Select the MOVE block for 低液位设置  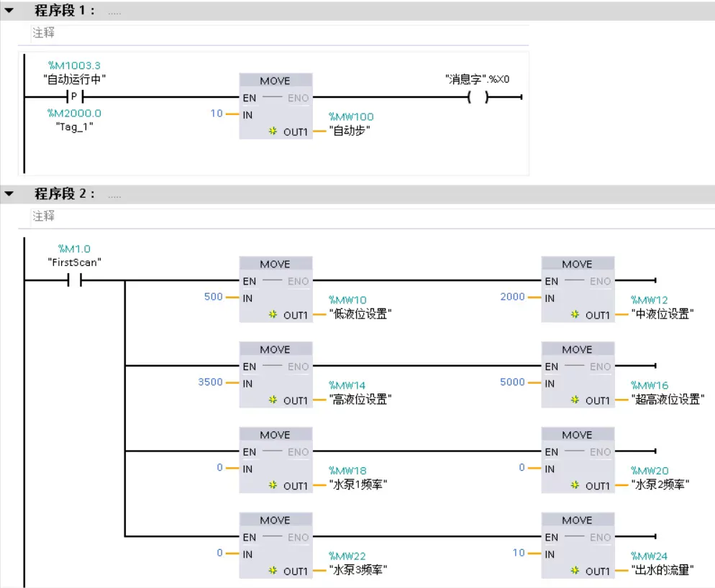275,288
